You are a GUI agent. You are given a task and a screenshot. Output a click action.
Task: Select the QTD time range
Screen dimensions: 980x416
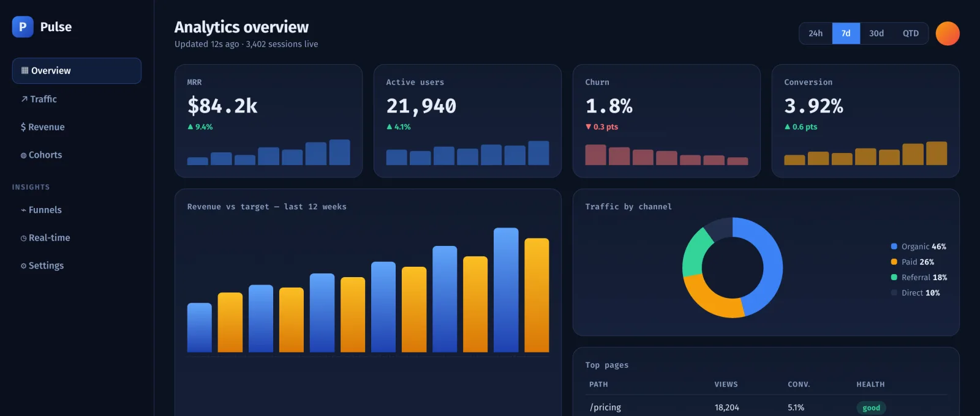click(911, 34)
